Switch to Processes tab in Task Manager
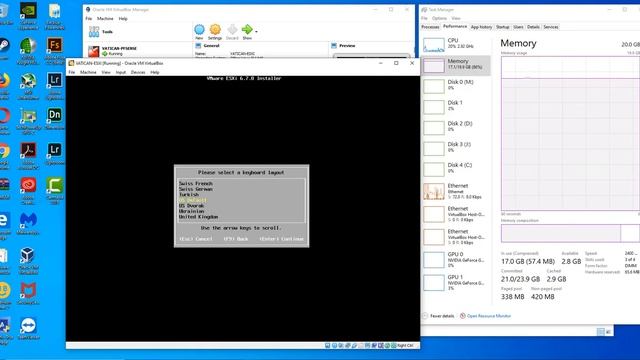640x360 pixels. (x=430, y=27)
